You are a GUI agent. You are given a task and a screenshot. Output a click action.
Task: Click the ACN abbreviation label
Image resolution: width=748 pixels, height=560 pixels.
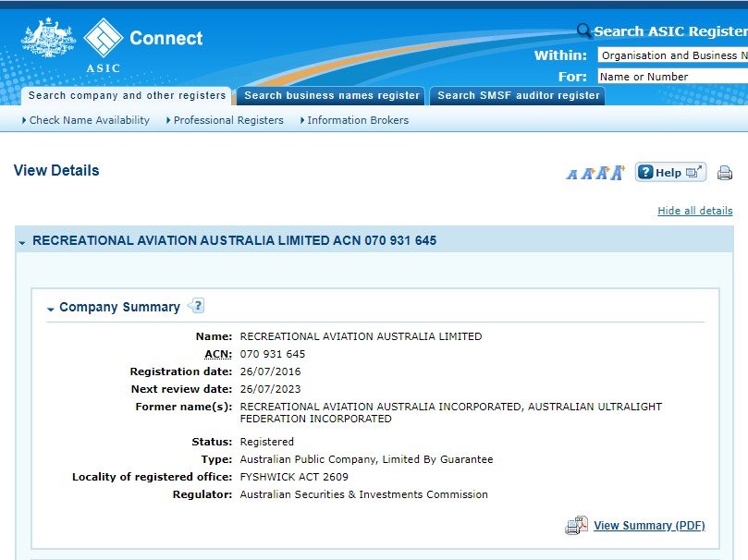click(218, 354)
